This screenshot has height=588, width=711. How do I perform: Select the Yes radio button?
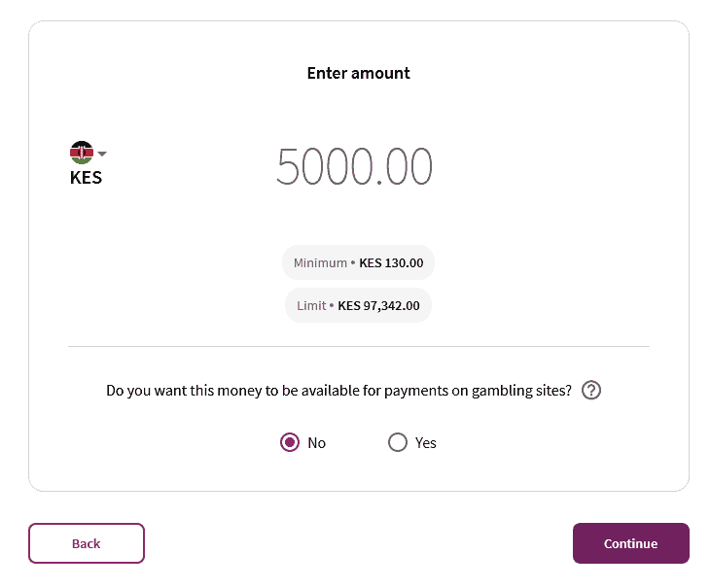pyautogui.click(x=398, y=442)
